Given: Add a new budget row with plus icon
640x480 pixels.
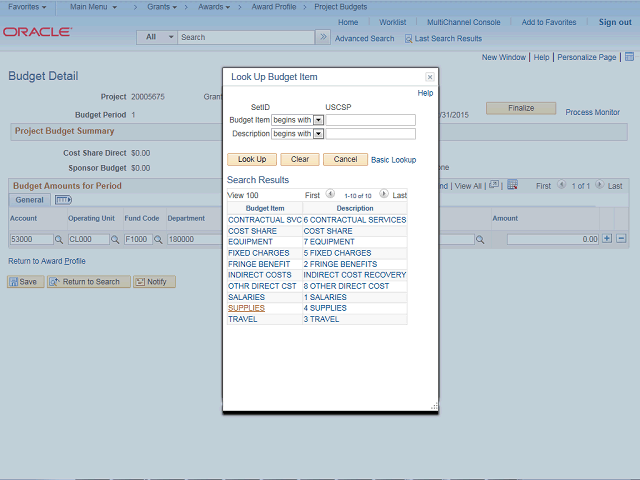Looking at the screenshot, I should click(x=607, y=239).
